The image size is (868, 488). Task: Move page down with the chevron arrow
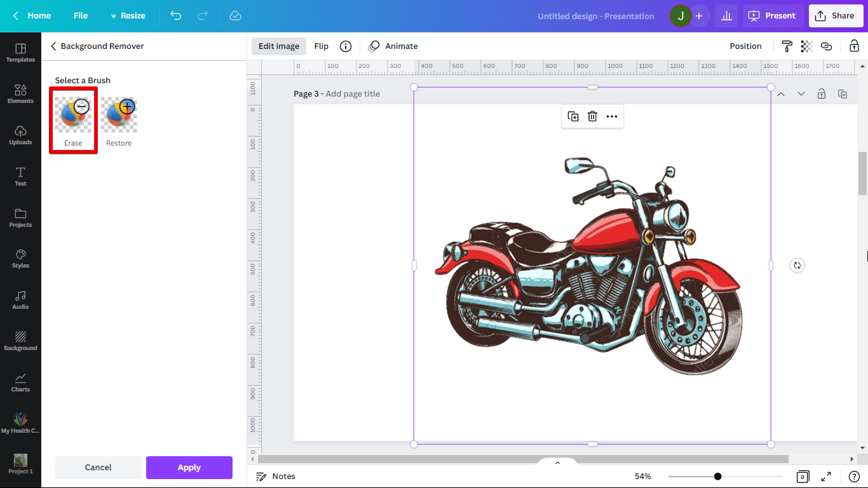pyautogui.click(x=801, y=94)
